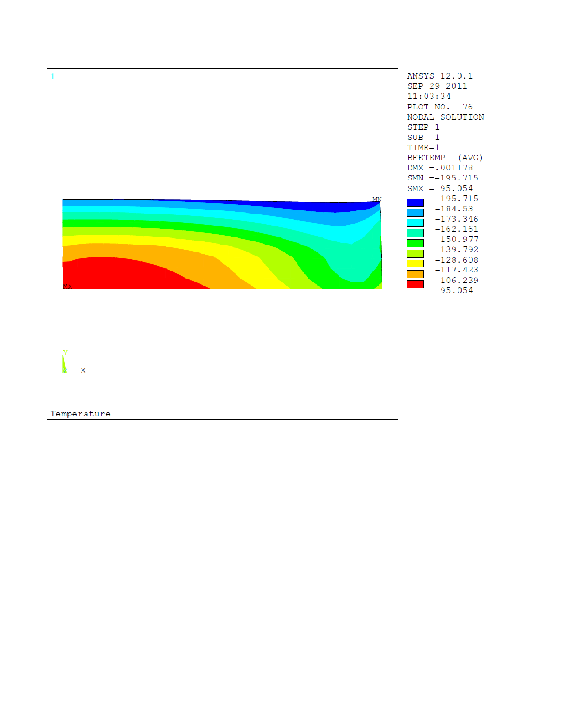Click the 'SUB =1' text
Image resolution: width=563 pixels, height=728 pixels.
click(x=423, y=137)
